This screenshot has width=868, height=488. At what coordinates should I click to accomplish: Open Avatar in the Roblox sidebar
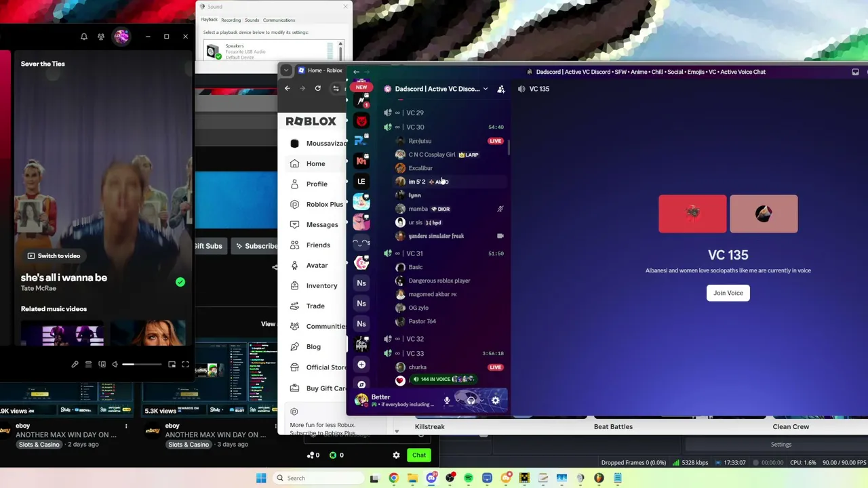pyautogui.click(x=317, y=265)
